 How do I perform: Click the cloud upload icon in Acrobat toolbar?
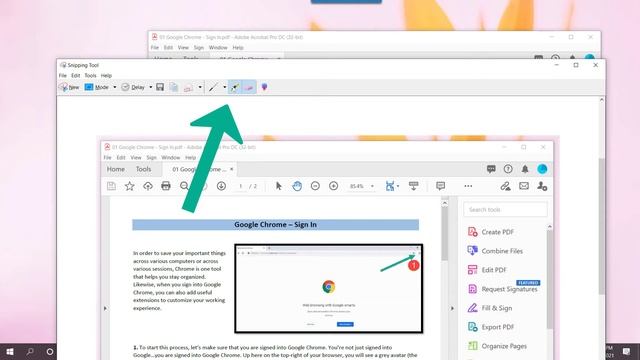(x=148, y=186)
